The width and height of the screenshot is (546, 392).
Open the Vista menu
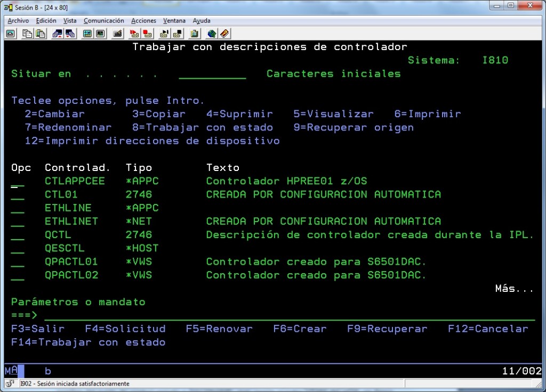[x=70, y=21]
